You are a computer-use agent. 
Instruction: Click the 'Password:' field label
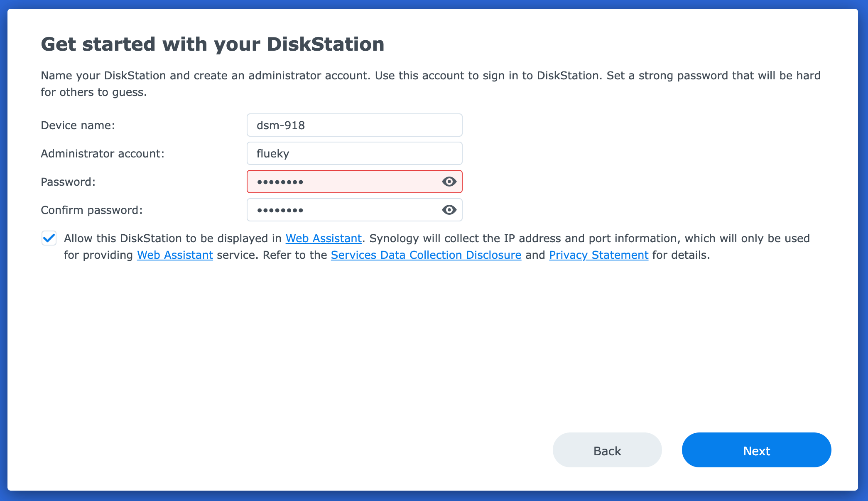tap(68, 182)
